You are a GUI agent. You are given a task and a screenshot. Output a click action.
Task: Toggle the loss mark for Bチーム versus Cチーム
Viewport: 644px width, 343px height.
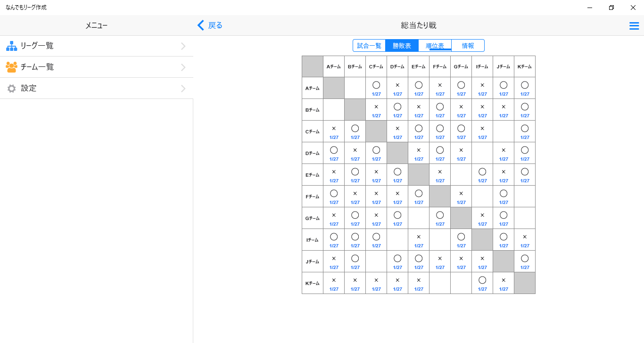coord(376,107)
